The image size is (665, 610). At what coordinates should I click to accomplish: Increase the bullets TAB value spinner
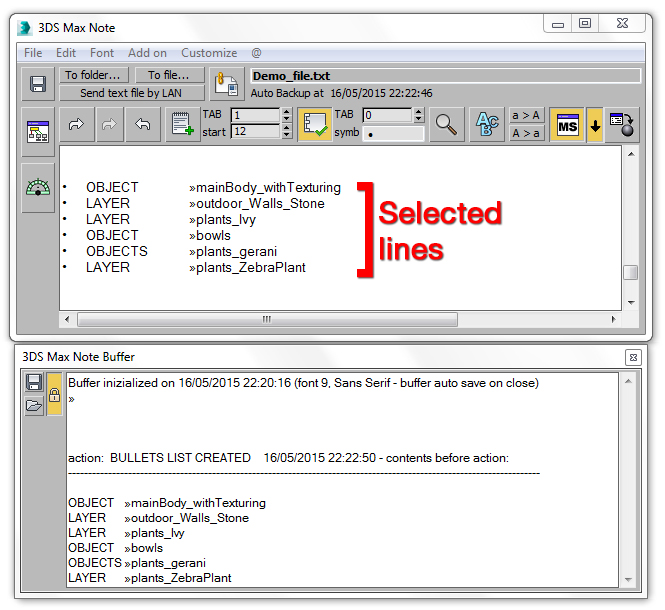pyautogui.click(x=419, y=112)
